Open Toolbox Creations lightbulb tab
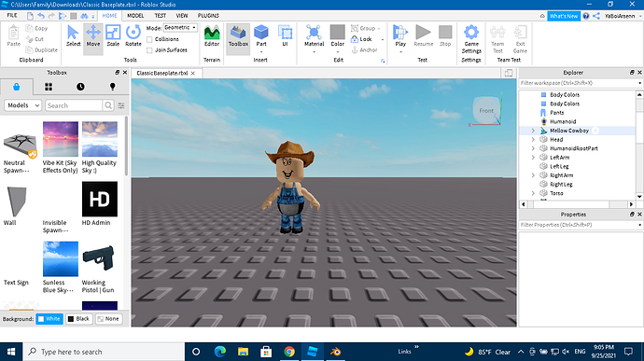Image resolution: width=644 pixels, height=361 pixels. [x=113, y=87]
